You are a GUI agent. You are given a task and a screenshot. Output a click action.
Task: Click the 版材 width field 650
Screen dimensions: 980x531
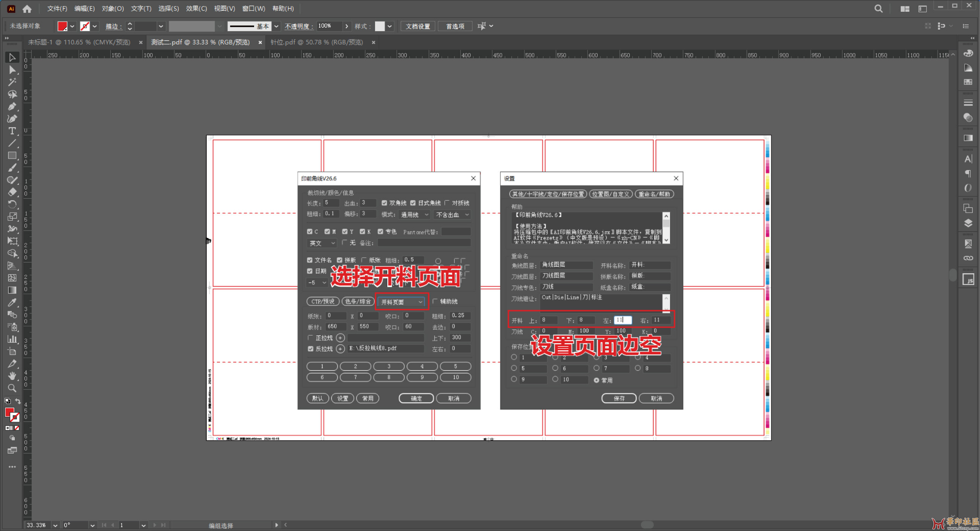pos(336,326)
